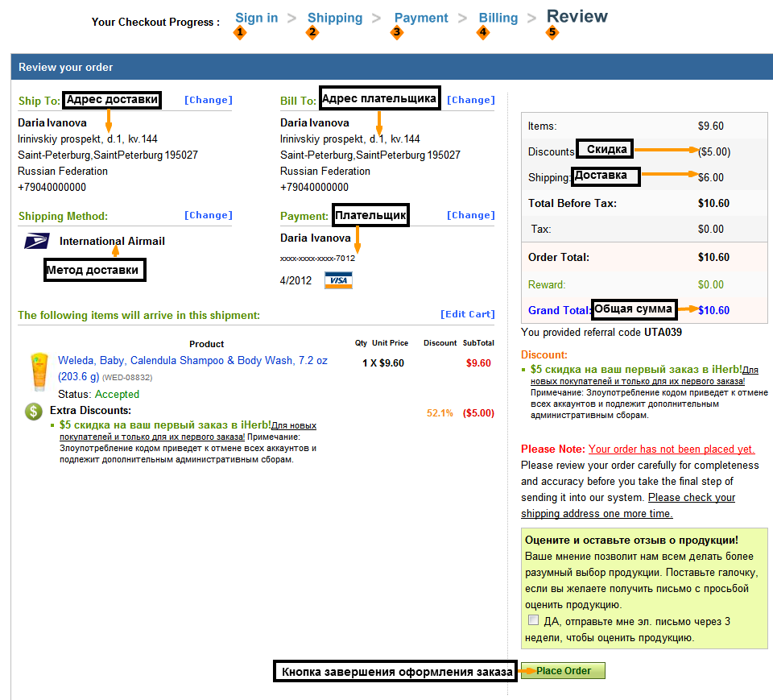The width and height of the screenshot is (773, 700).
Task: Click the 52.1% discount percentage
Action: 440,413
